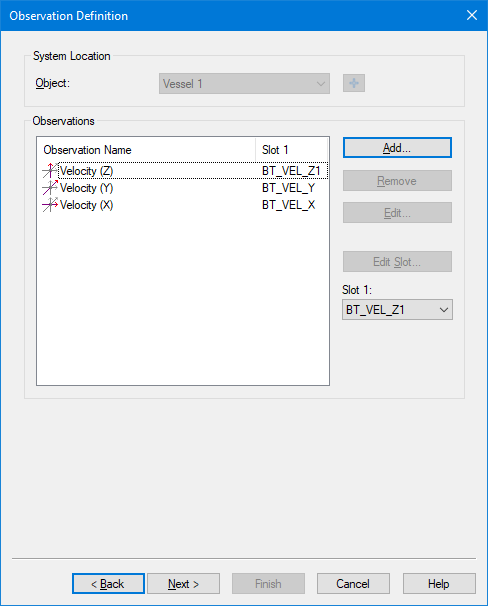Image resolution: width=488 pixels, height=606 pixels.
Task: Click the Velocity (X) observation icon
Action: [x=50, y=204]
